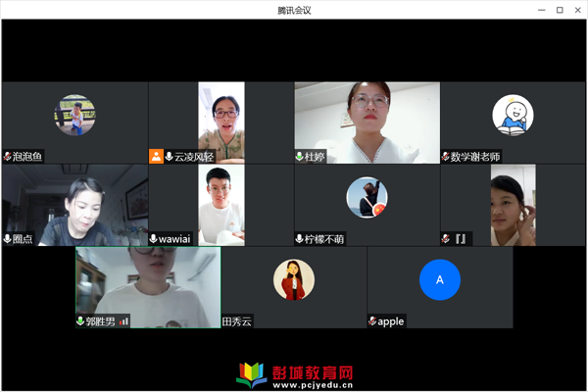Close the 腾讯会议 window
The width and height of the screenshot is (588, 392).
point(578,10)
